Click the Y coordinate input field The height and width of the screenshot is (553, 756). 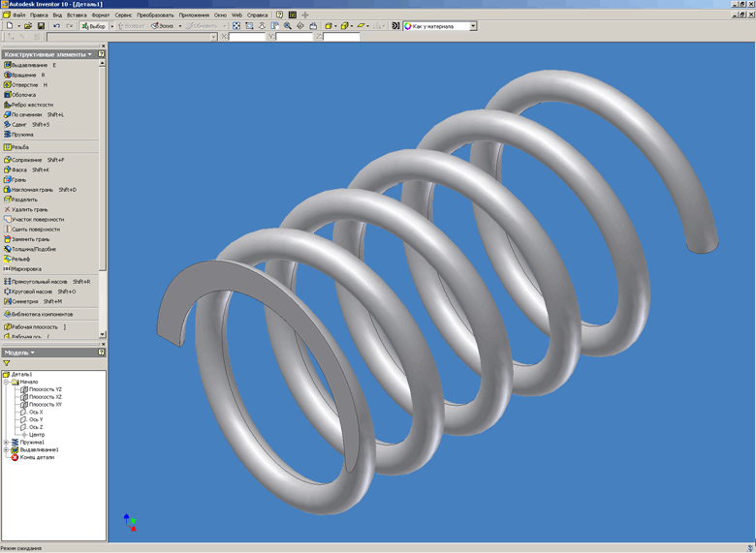point(294,37)
